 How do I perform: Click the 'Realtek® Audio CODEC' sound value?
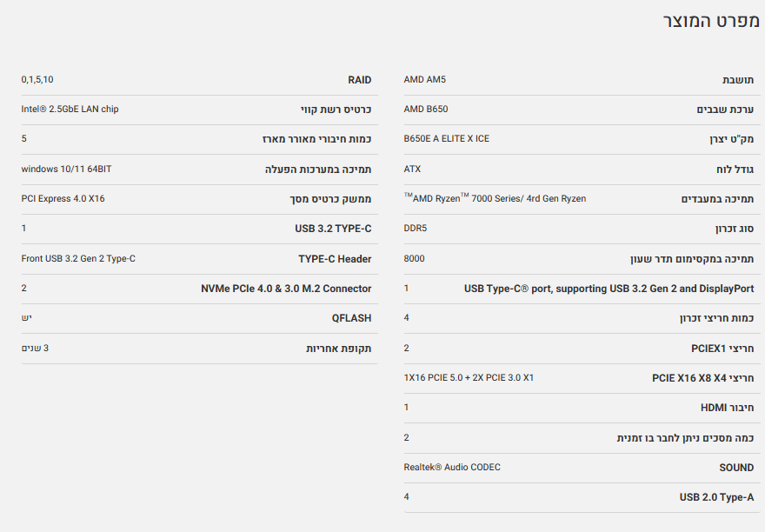(452, 468)
